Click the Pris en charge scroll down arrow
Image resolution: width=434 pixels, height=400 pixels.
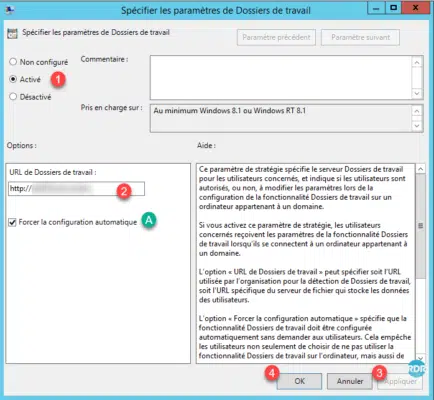point(417,126)
